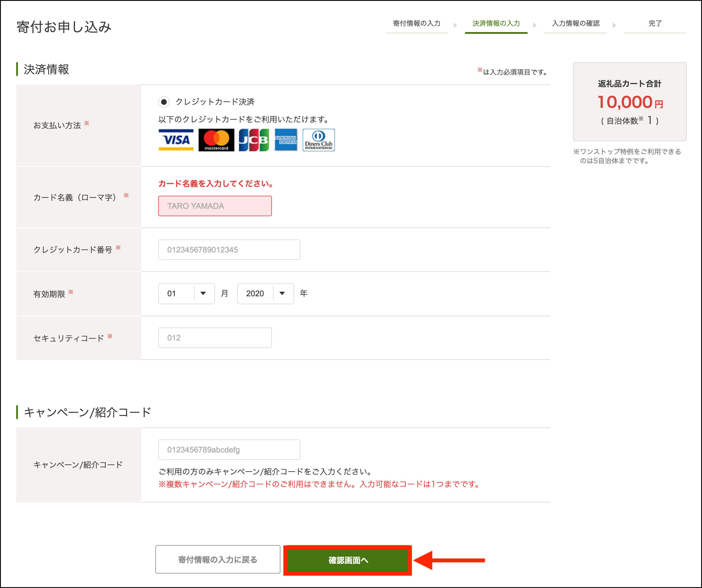Select クレジットカード決済 radio button
This screenshot has width=702, height=588.
coord(164,102)
